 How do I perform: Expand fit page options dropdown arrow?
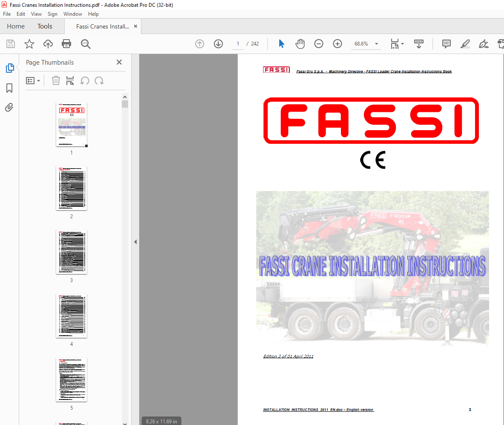pos(402,44)
